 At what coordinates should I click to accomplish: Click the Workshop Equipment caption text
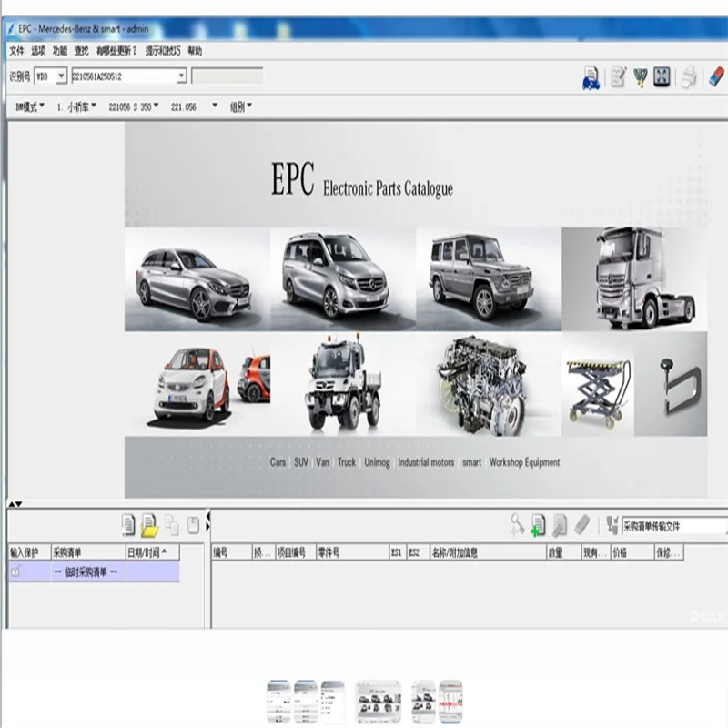[525, 462]
